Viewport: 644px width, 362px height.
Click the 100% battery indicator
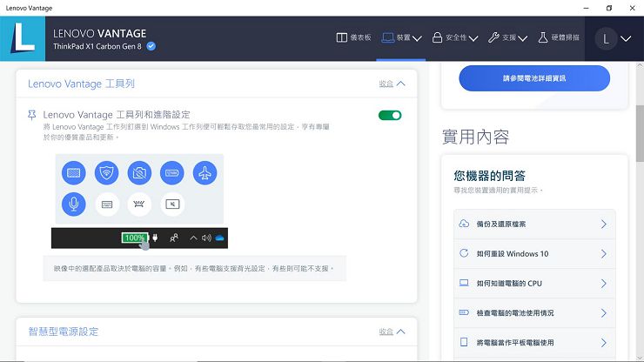coord(134,238)
